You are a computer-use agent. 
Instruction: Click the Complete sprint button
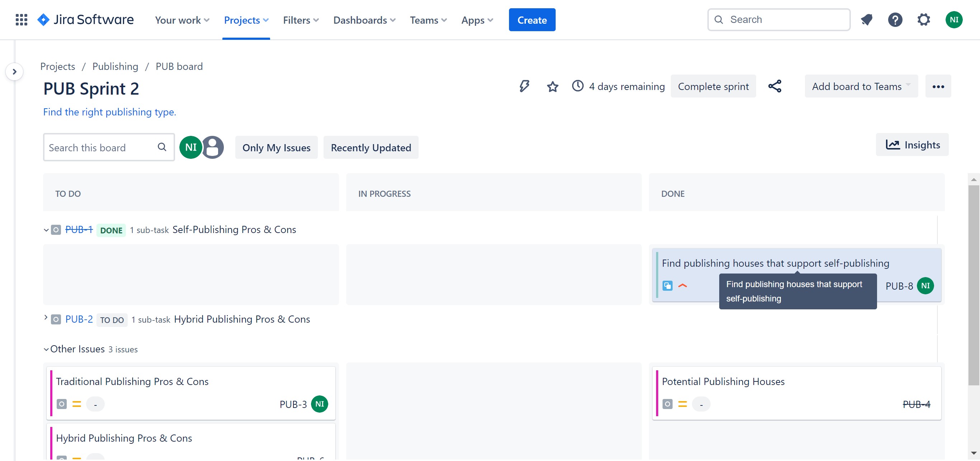tap(713, 87)
